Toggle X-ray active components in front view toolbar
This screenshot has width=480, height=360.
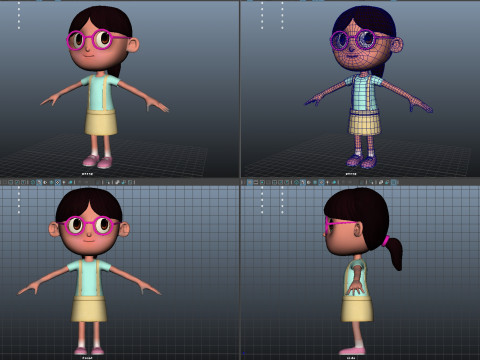[x=124, y=182]
